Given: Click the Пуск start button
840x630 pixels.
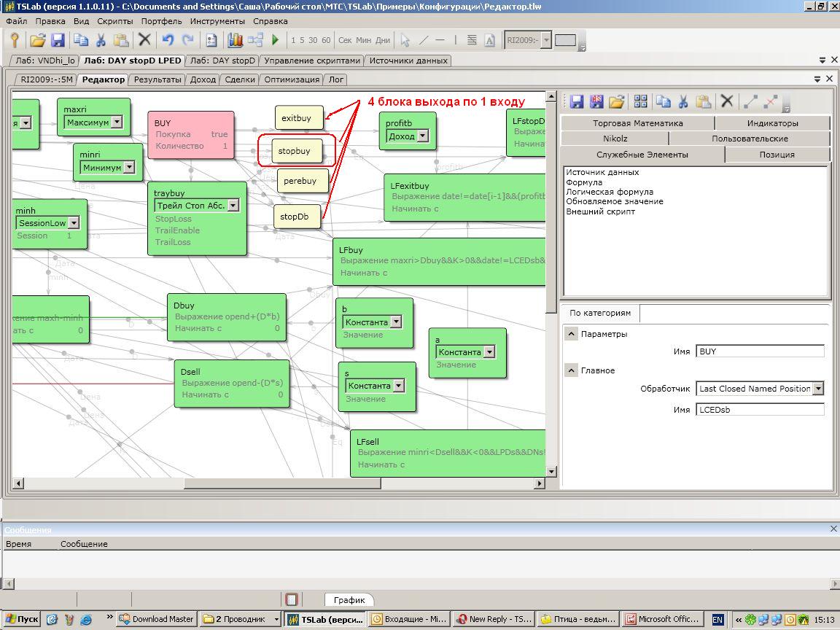Looking at the screenshot, I should pos(21,619).
